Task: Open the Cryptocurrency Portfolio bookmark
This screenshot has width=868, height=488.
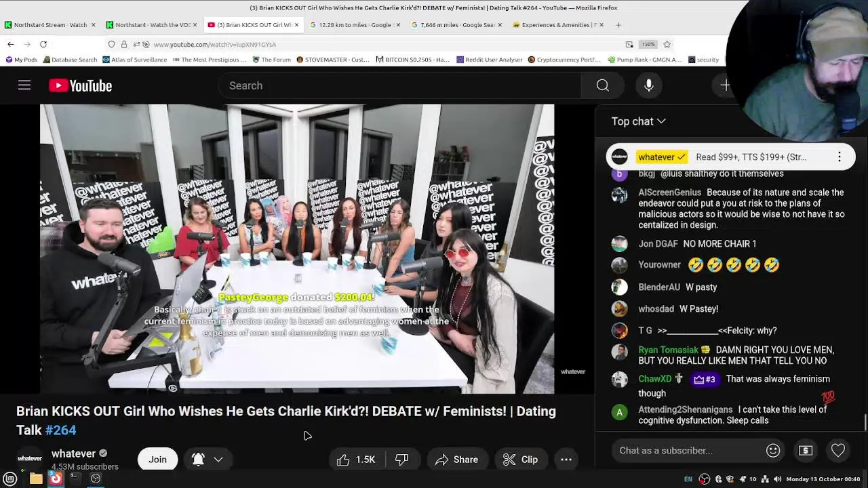Action: coord(564,60)
